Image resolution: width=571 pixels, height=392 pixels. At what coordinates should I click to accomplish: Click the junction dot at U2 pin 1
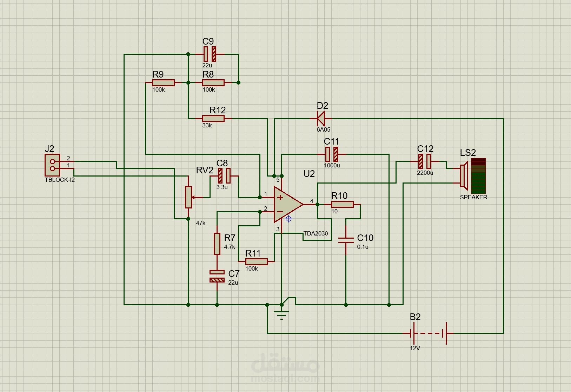coord(260,197)
